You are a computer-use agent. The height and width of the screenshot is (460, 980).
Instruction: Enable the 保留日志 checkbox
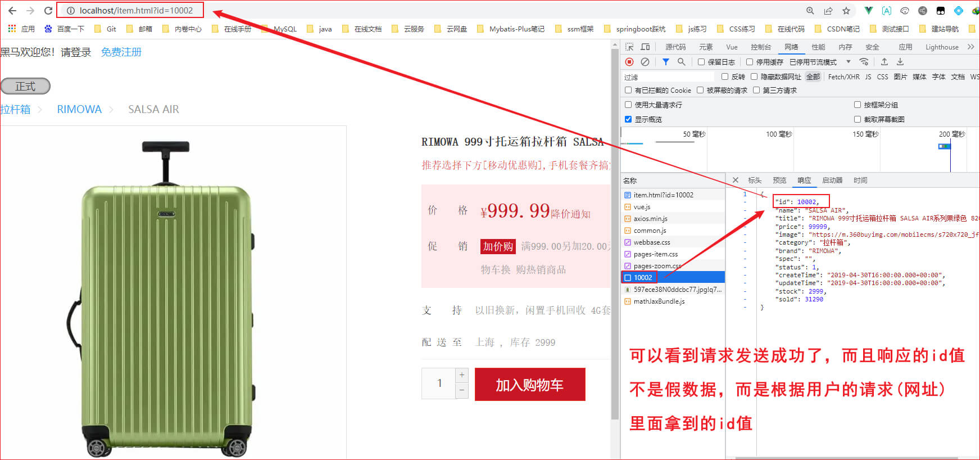701,62
